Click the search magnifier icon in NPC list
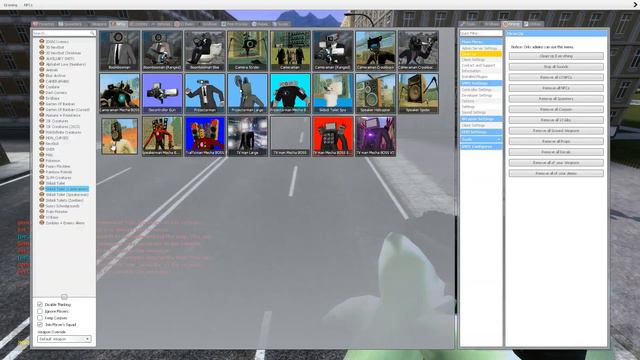The image size is (640, 360). click(x=92, y=33)
